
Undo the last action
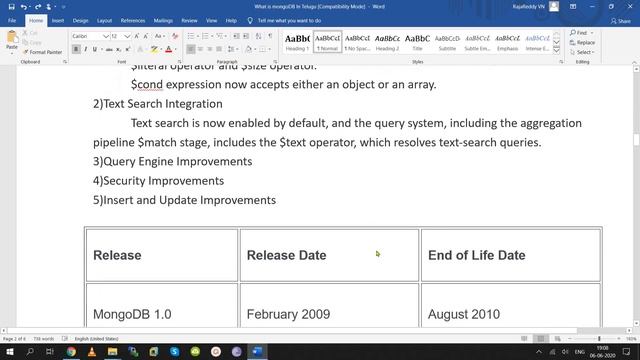(24, 7)
